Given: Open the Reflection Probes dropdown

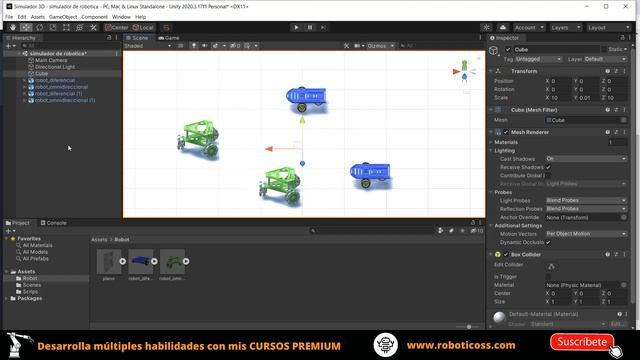Looking at the screenshot, I should point(586,209).
